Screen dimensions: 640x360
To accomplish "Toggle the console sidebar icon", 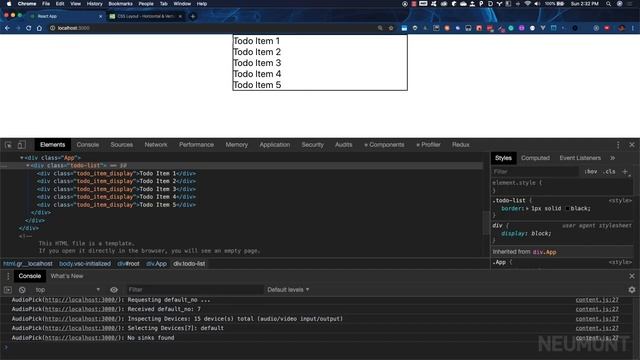I will 8,290.
